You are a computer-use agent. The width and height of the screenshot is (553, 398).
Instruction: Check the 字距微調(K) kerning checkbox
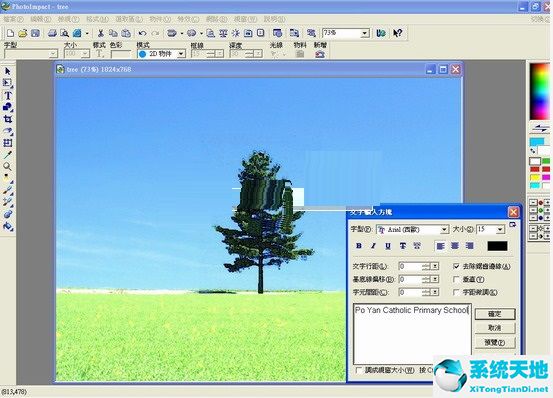click(x=456, y=292)
